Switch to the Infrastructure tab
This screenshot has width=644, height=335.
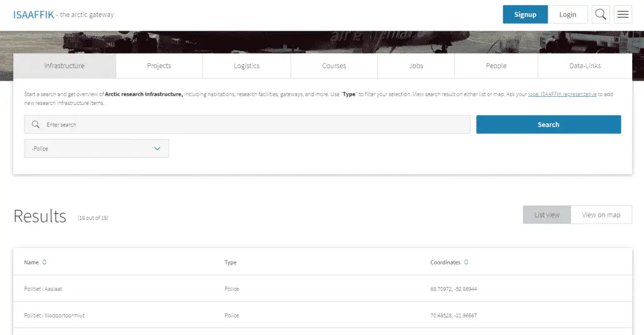click(65, 66)
